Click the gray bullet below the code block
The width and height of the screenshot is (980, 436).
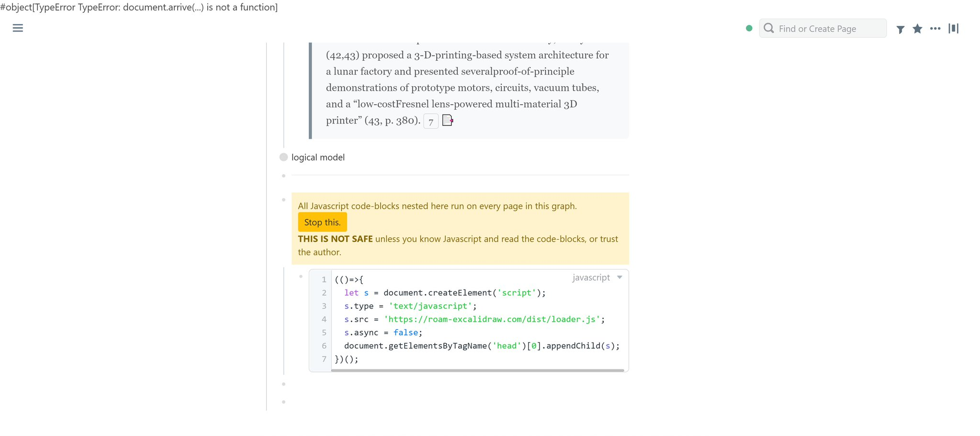(283, 384)
